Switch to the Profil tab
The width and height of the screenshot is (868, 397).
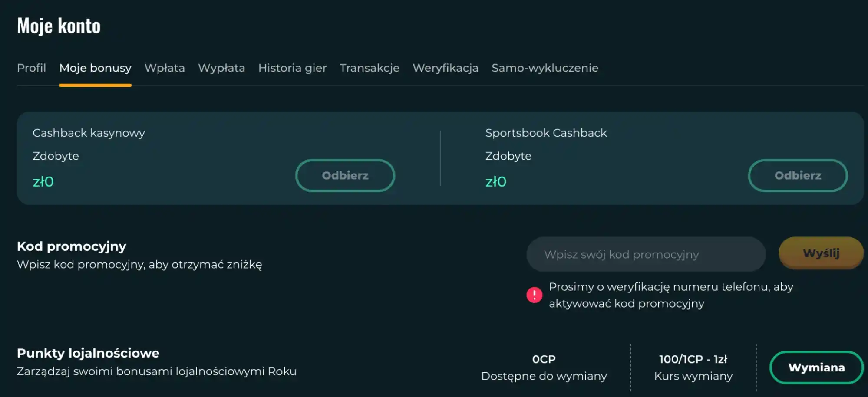(x=32, y=68)
